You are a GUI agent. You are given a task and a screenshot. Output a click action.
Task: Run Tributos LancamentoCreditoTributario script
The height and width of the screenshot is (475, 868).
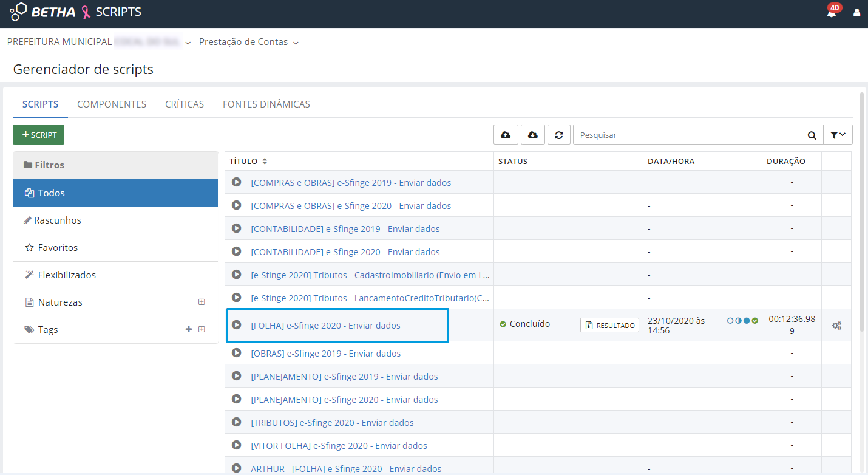(x=237, y=298)
